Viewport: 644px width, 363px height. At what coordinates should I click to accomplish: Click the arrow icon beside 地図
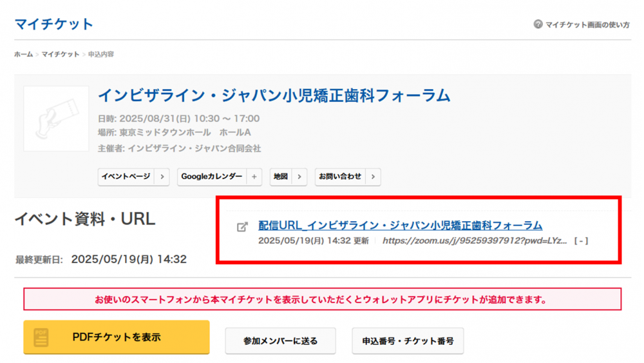299,177
